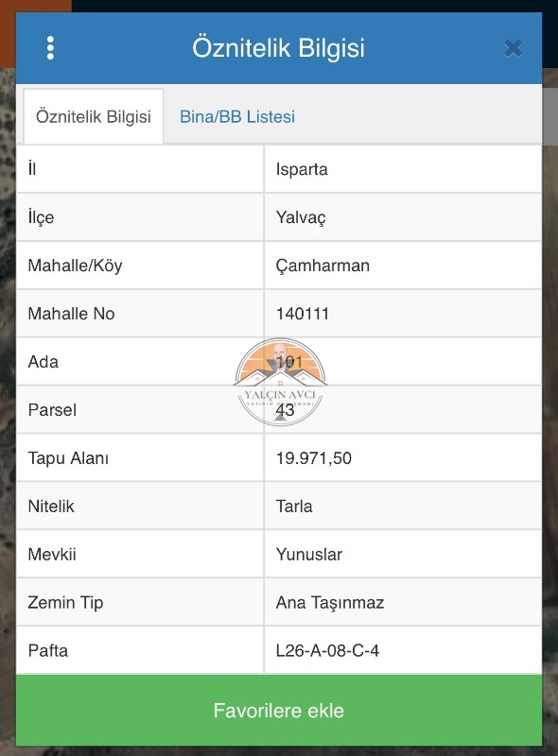Screen dimensions: 558x756
Task: Click the Çamharman village value
Action: click(323, 266)
